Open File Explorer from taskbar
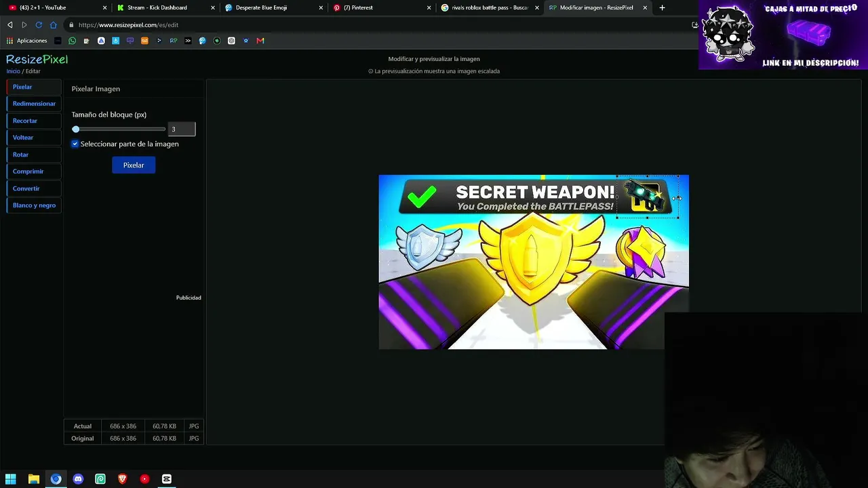Viewport: 868px width, 488px height. [33, 479]
